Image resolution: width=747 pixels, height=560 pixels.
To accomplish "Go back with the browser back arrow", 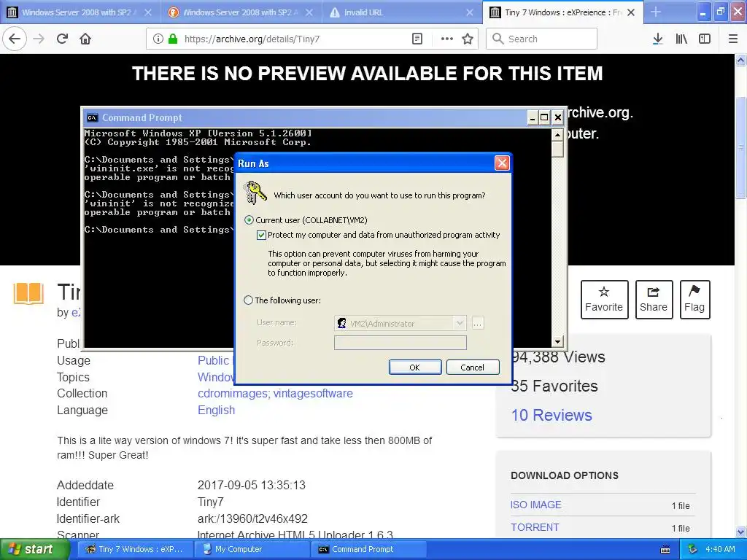I will coord(15,39).
